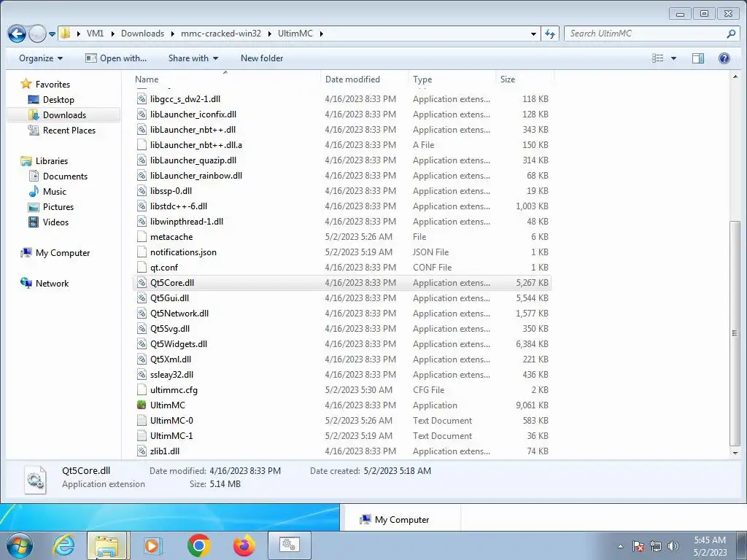Screen dimensions: 747x560
Task: Open Windows Media Player from taskbar
Action: [x=153, y=545]
